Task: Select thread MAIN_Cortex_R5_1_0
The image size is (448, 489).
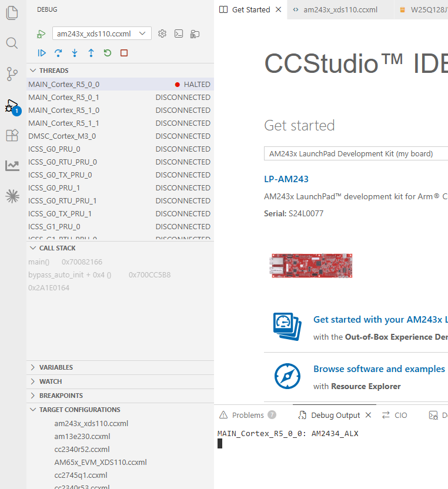Action: 120,110
